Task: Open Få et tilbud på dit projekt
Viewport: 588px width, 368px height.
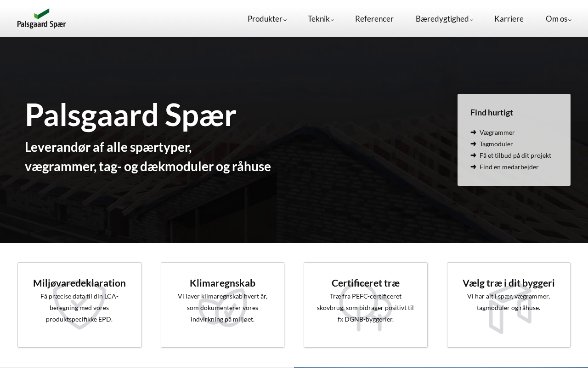Action: [x=515, y=155]
